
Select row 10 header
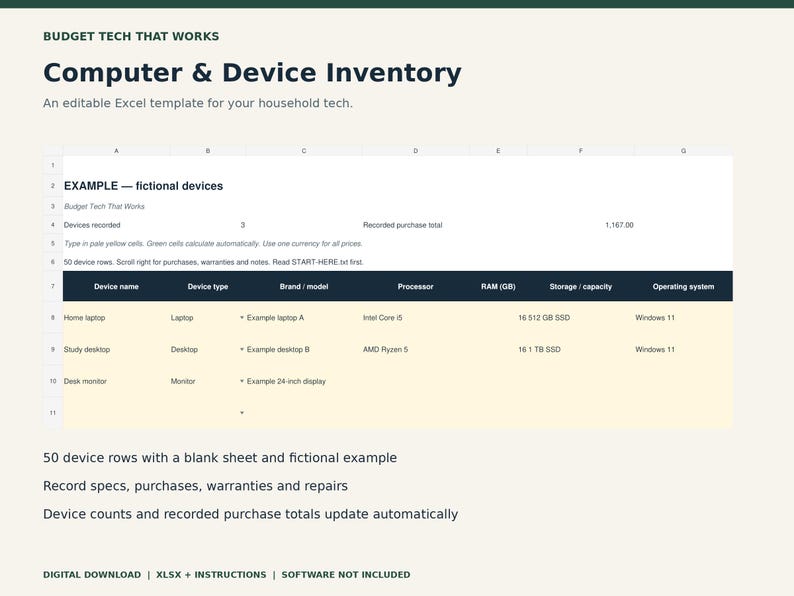point(53,381)
